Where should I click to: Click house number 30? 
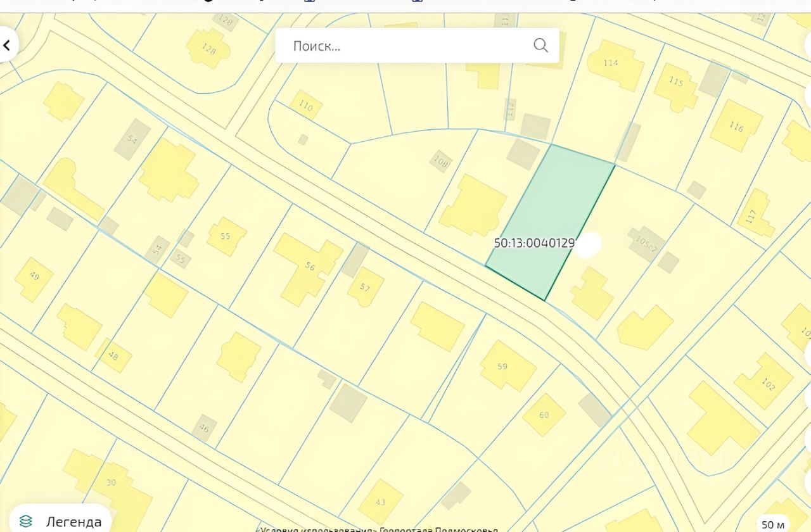(x=111, y=483)
